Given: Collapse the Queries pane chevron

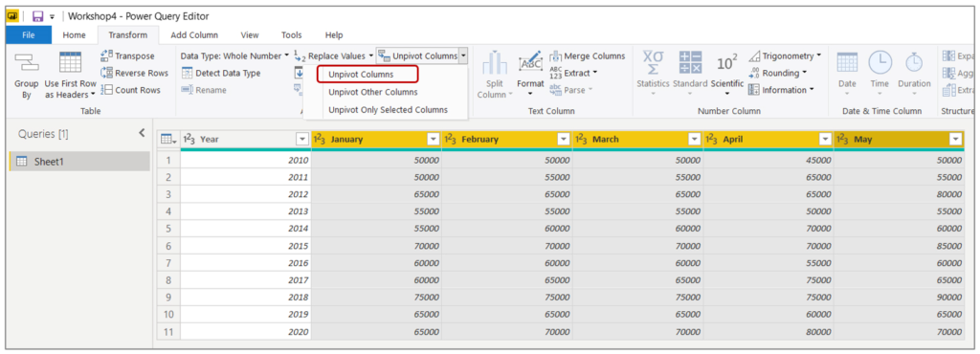Looking at the screenshot, I should pyautogui.click(x=142, y=133).
